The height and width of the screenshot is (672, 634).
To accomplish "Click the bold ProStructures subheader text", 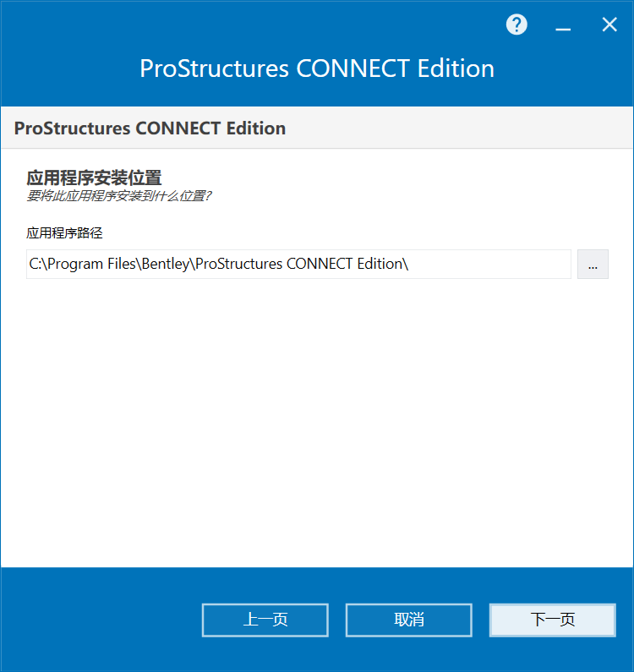I will 150,128.
